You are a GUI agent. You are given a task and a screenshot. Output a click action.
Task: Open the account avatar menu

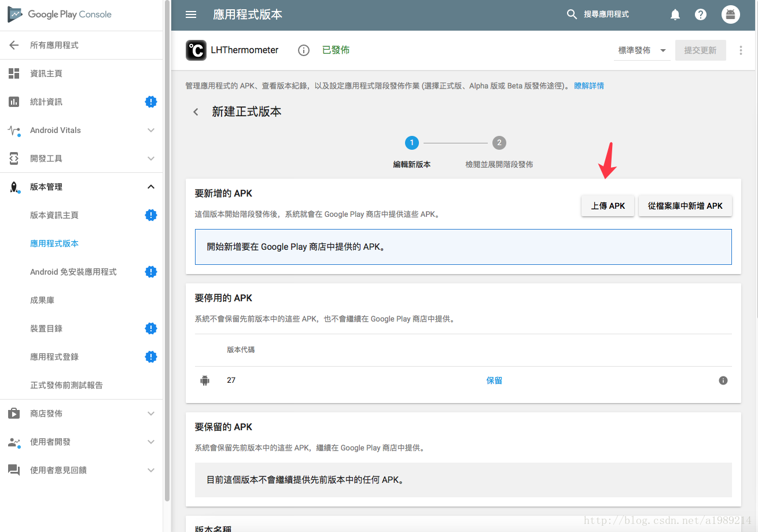tap(730, 14)
